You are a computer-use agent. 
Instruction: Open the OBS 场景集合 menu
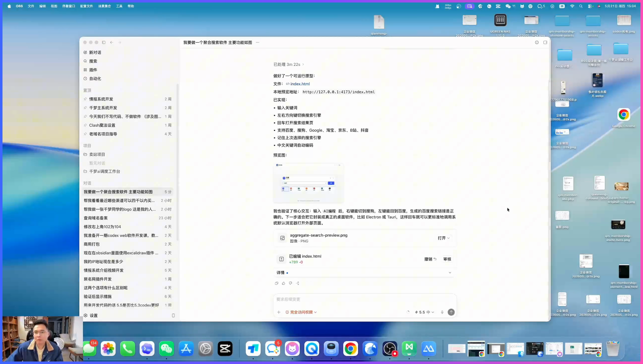point(104,6)
